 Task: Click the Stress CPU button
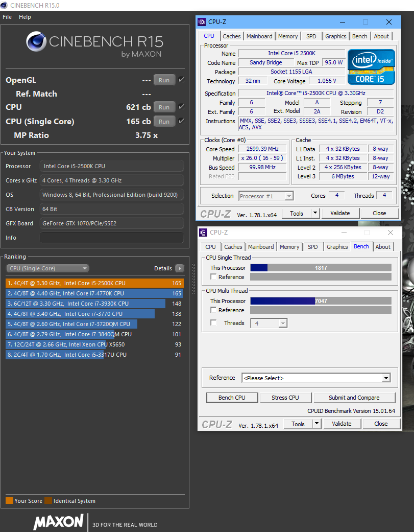pyautogui.click(x=285, y=398)
